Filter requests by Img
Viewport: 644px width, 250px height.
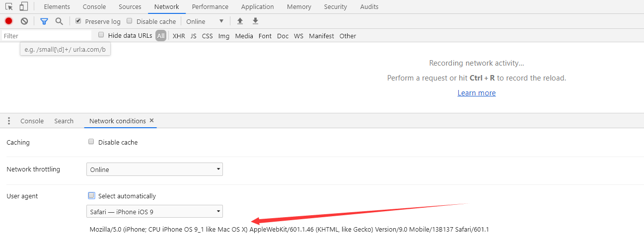click(224, 36)
